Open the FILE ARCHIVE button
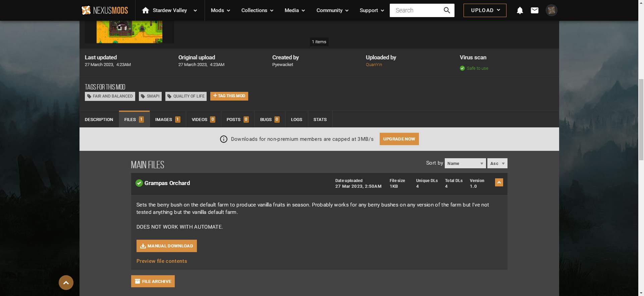This screenshot has height=296, width=644. (x=153, y=281)
